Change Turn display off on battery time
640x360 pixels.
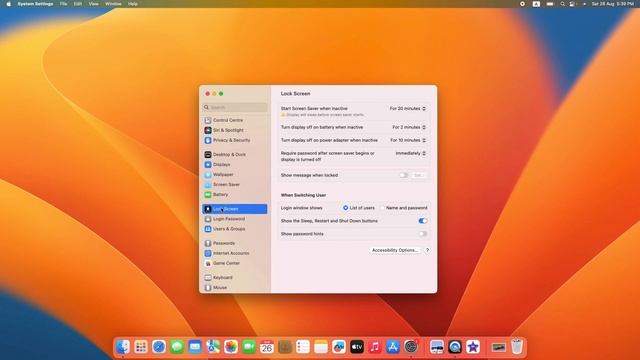409,127
